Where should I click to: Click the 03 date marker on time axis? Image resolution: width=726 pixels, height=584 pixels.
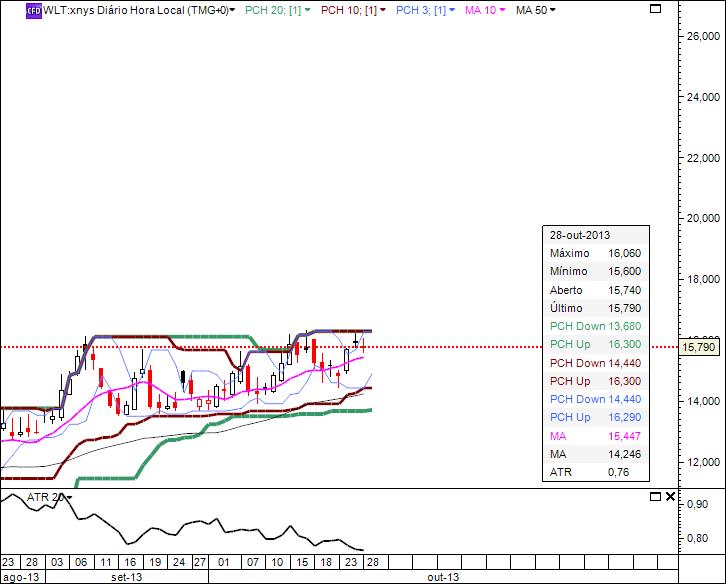[57, 562]
